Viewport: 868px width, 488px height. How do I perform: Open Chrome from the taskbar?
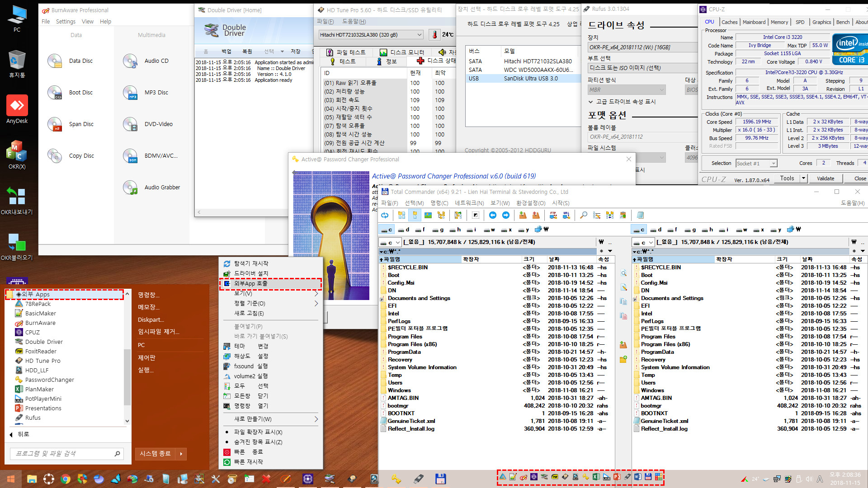coord(66,479)
